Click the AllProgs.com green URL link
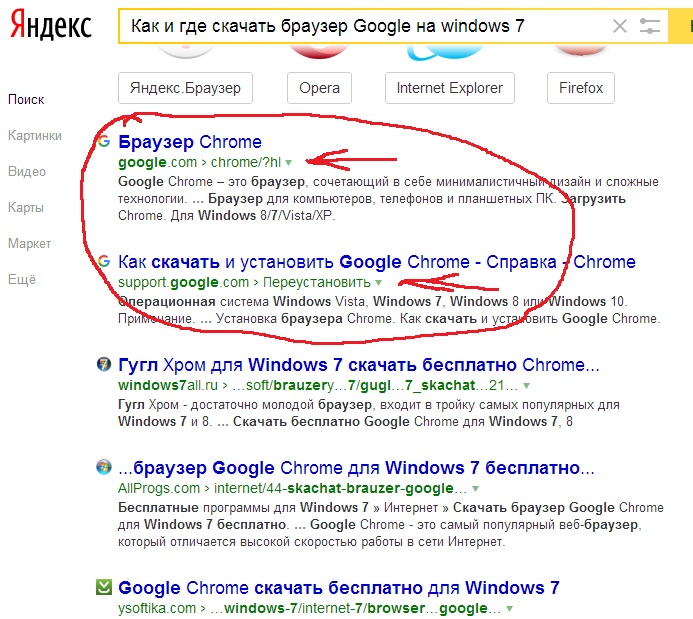This screenshot has width=693, height=619. point(159,488)
